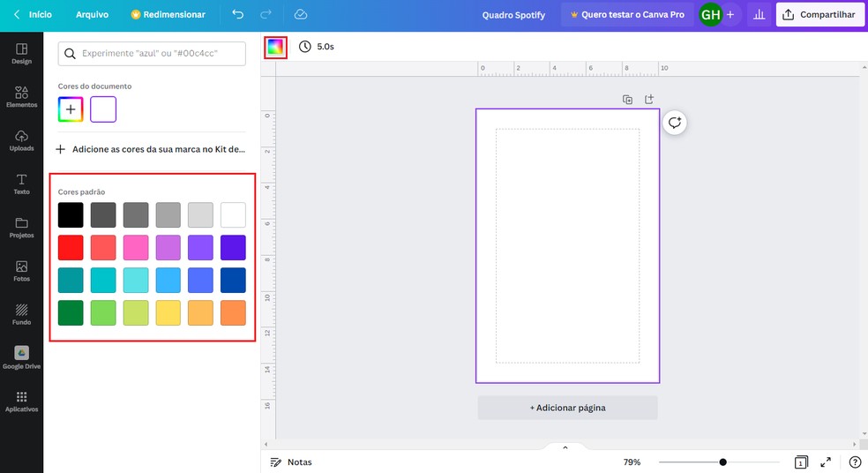Click the Adicionar página button
The image size is (868, 473).
[567, 408]
